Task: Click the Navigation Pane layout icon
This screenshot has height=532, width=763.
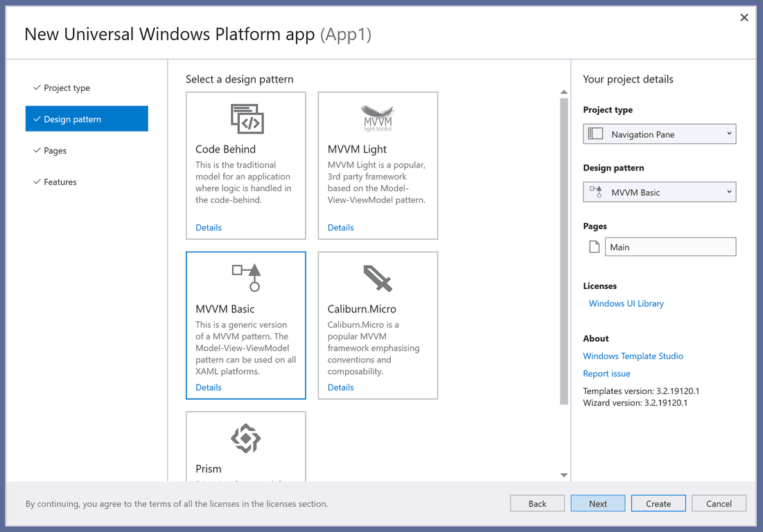Action: pos(595,134)
